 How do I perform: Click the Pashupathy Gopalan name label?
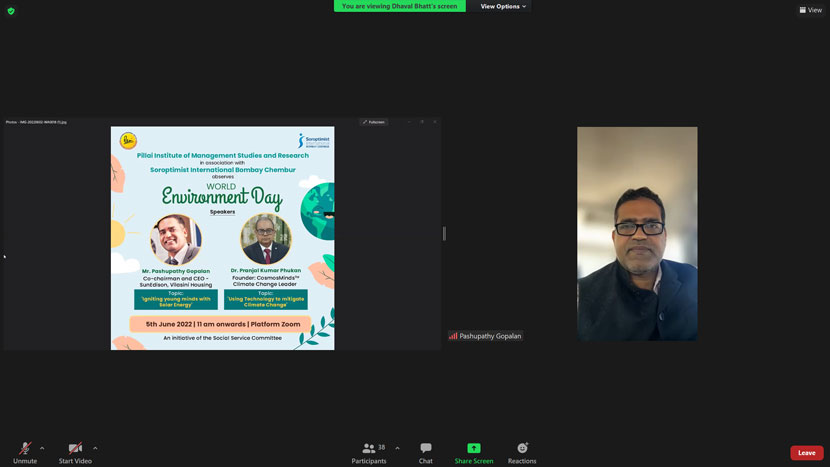tap(490, 336)
